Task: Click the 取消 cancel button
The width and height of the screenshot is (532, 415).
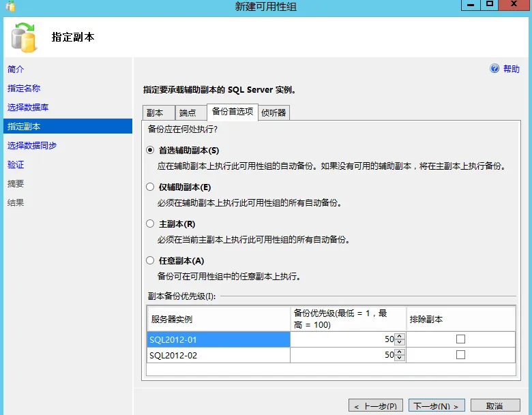Action: [495, 406]
